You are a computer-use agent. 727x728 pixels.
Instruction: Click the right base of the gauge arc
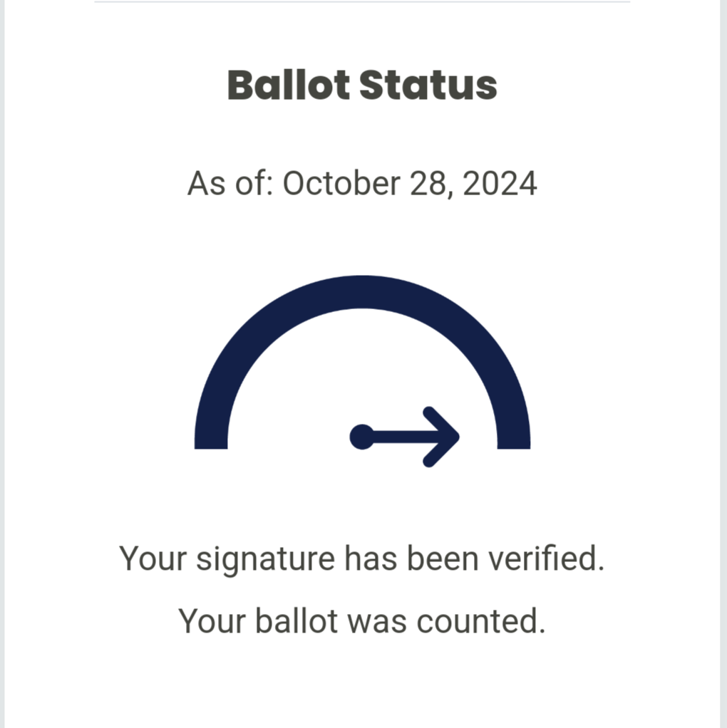click(514, 437)
